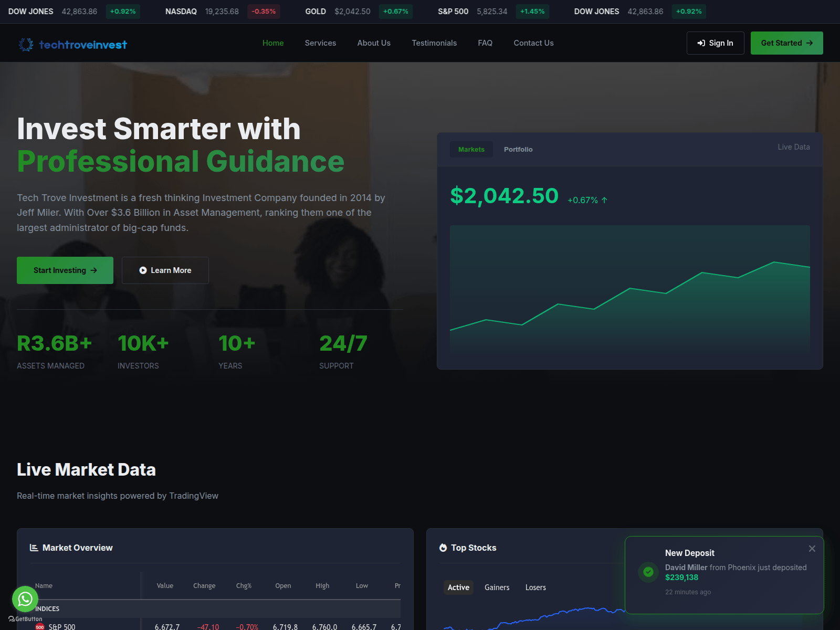
Task: Click the Name column header
Action: tap(44, 586)
